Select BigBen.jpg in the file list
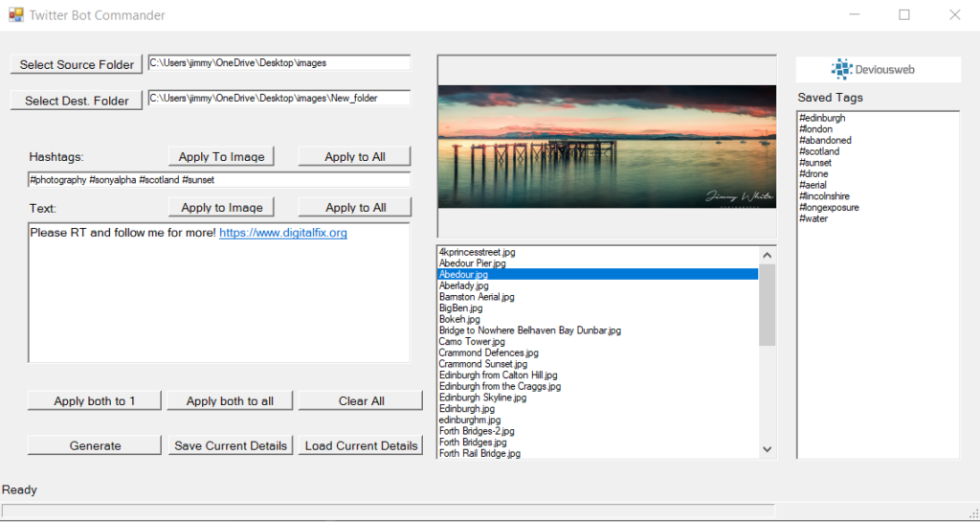The image size is (980, 523). 460,308
